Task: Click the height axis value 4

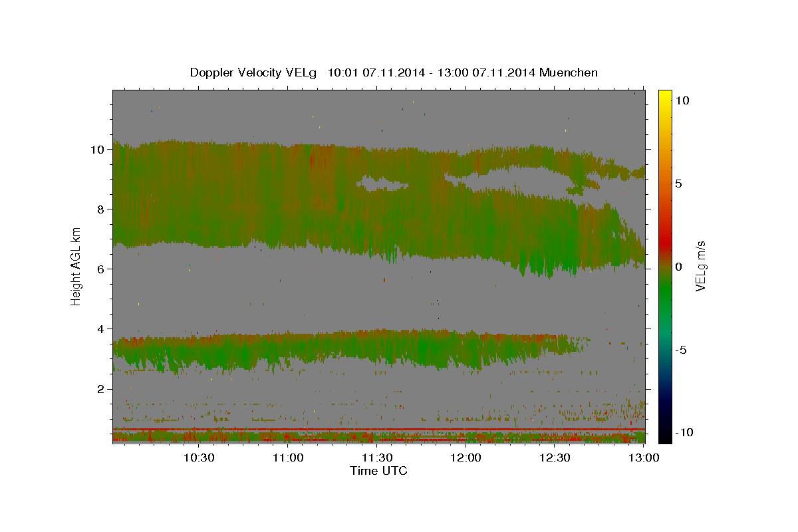Action: click(x=101, y=329)
